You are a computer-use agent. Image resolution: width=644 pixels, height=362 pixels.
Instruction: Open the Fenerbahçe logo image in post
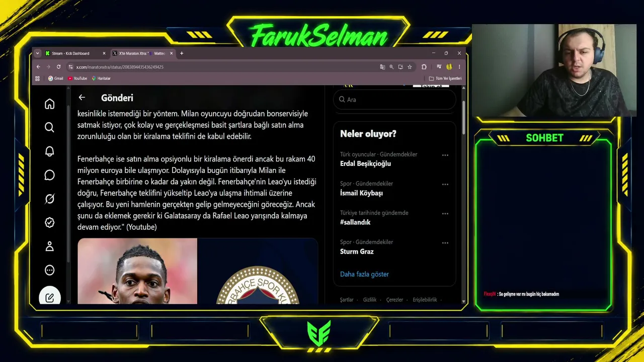(258, 271)
